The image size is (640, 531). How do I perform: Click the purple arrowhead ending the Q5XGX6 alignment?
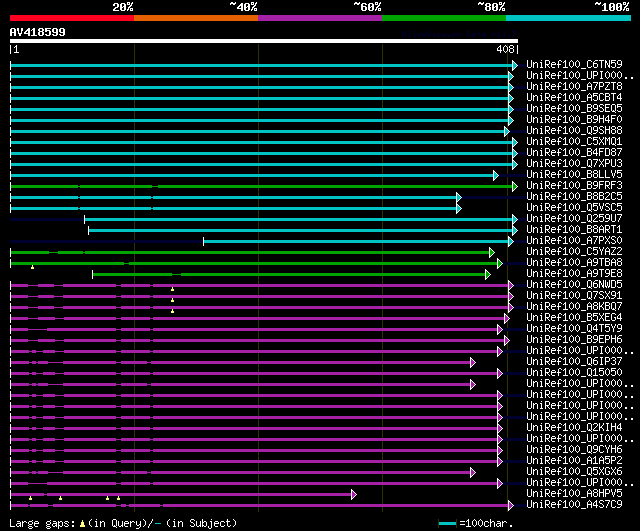[x=473, y=473]
